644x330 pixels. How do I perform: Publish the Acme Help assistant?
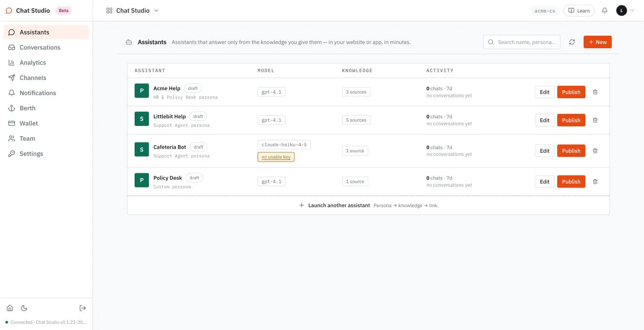571,92
